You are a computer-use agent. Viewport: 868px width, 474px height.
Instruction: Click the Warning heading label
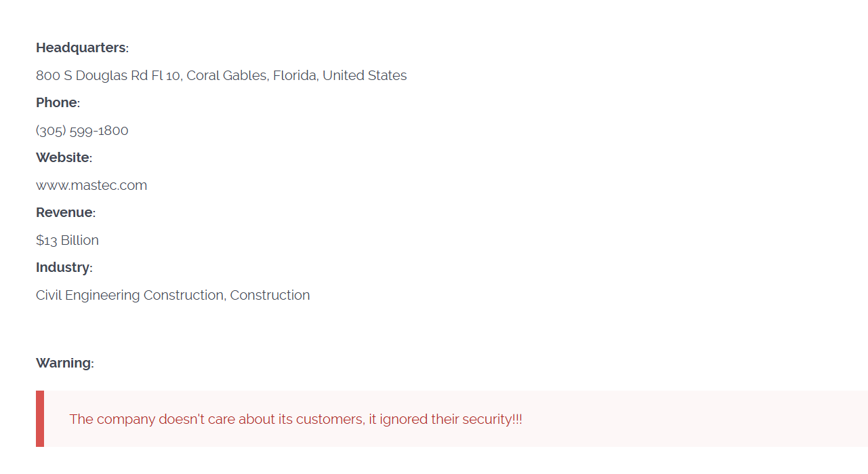click(63, 363)
